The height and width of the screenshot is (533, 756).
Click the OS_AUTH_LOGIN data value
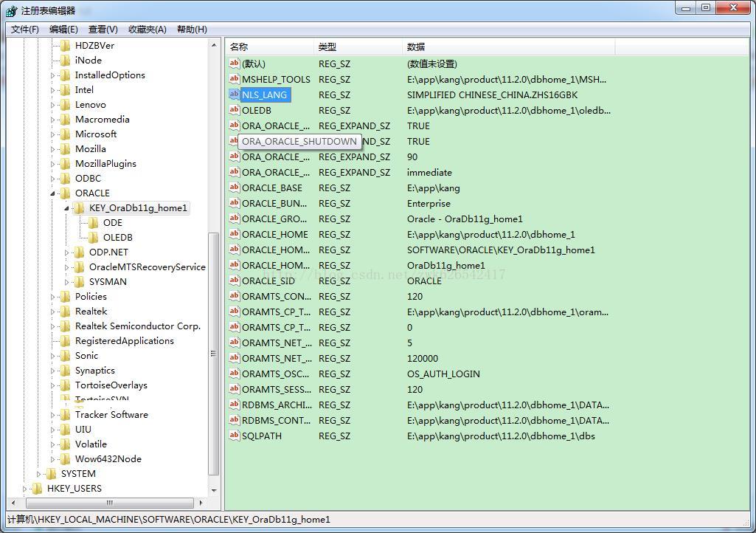[x=443, y=374]
